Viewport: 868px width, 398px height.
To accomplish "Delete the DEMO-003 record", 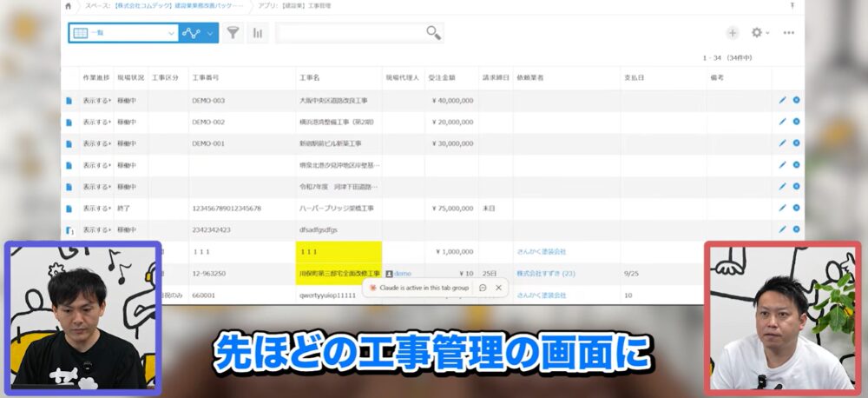I will pos(796,100).
